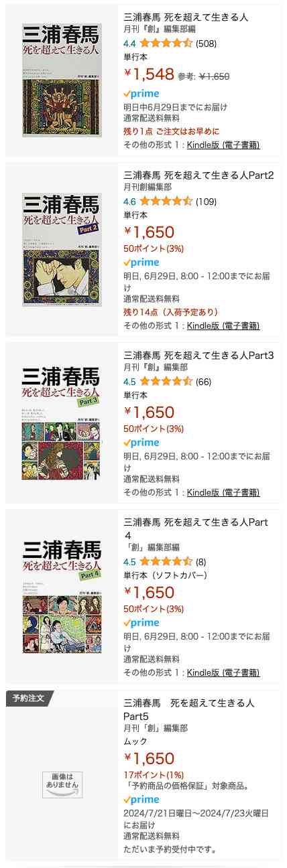
Task: Open the Part5 preorder title link
Action: pos(189,709)
